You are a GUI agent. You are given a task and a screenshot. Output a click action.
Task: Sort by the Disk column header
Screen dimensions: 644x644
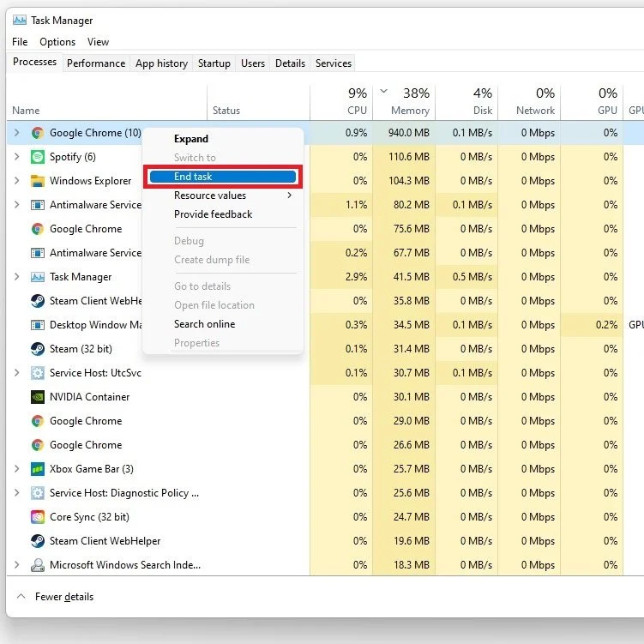pos(466,102)
